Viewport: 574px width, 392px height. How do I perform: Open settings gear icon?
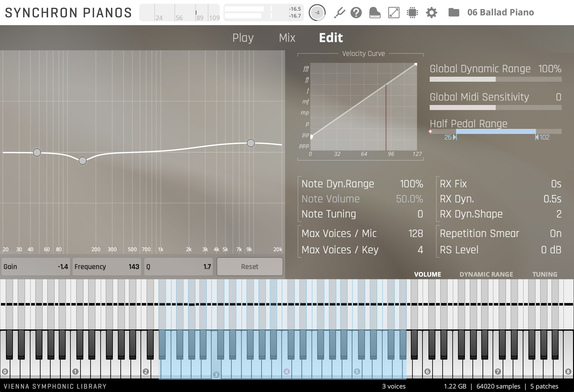[431, 13]
